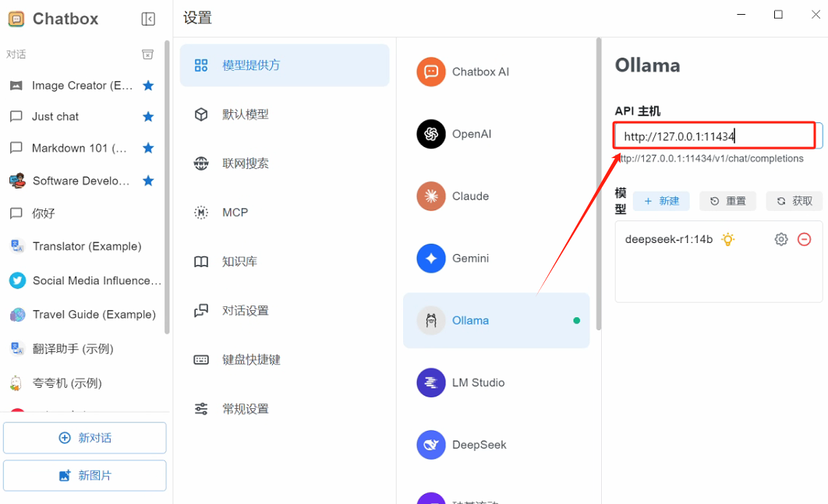Click the Translator (Example) avatar icon

(x=17, y=246)
